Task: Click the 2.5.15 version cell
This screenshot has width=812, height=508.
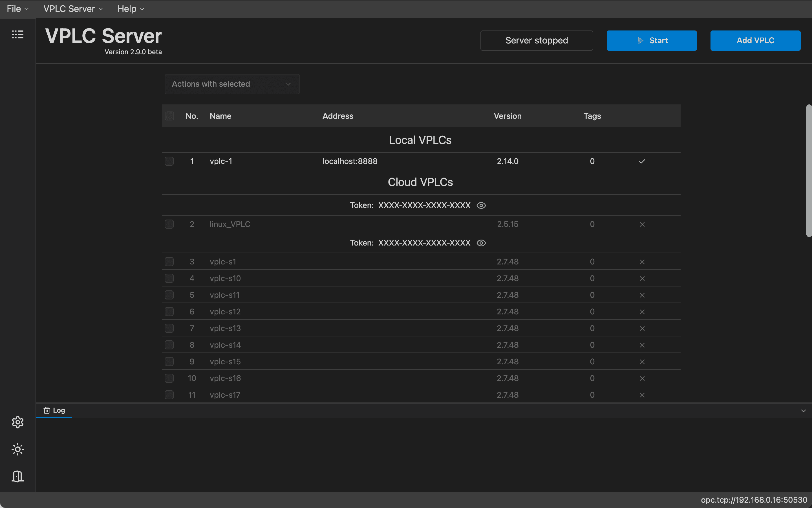Action: [x=508, y=224]
